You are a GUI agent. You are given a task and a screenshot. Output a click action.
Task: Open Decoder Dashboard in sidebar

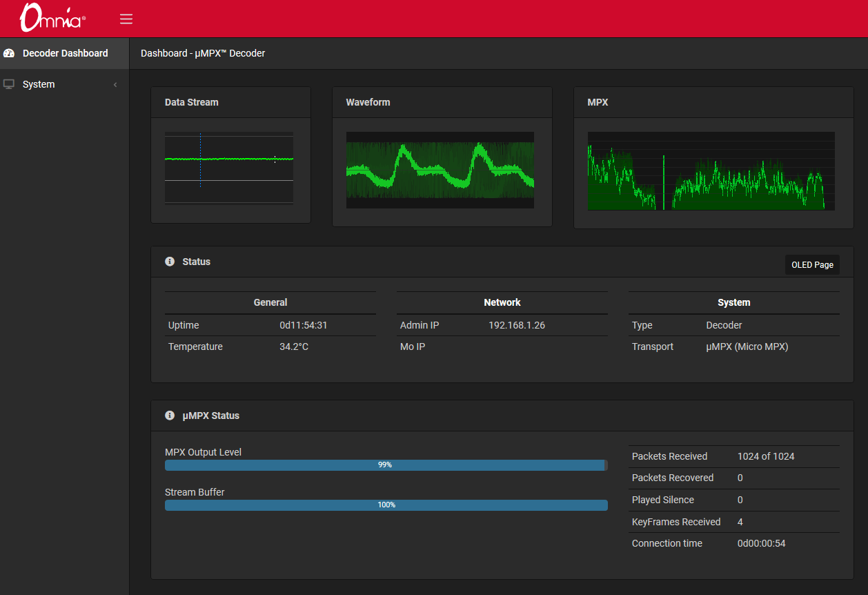click(65, 53)
